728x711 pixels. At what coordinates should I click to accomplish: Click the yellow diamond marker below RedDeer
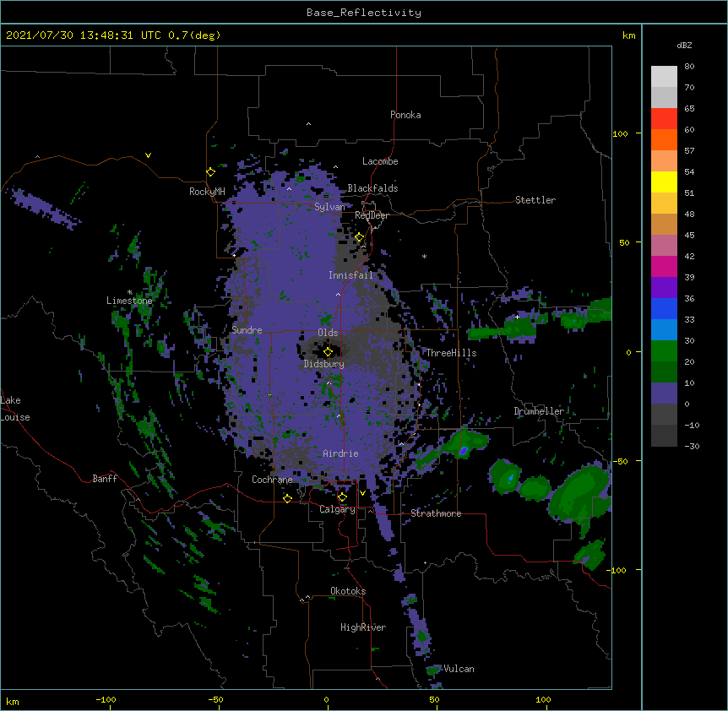pos(360,237)
